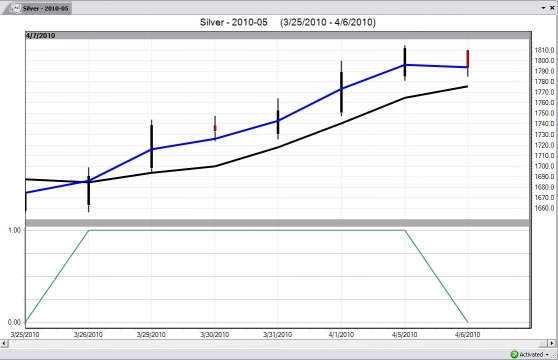558x360 pixels.
Task: Click the black candlestick on 3/29/2010
Action: [152, 146]
